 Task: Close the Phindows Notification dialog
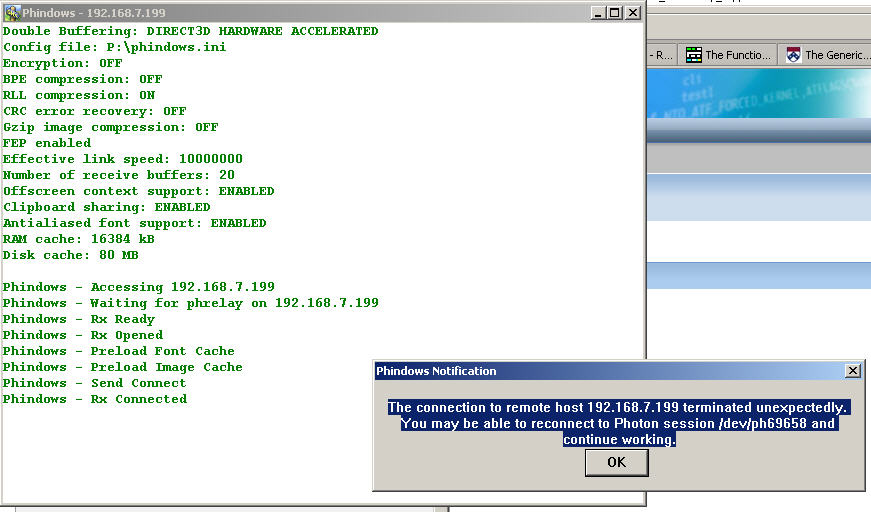coord(852,371)
